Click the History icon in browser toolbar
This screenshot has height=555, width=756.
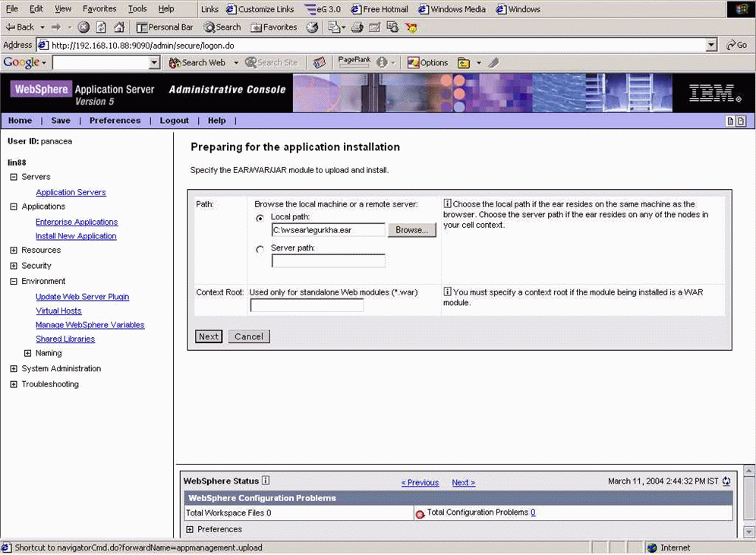coord(313,27)
